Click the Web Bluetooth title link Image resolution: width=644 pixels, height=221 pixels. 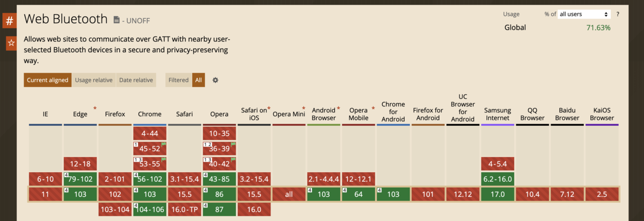tap(65, 20)
